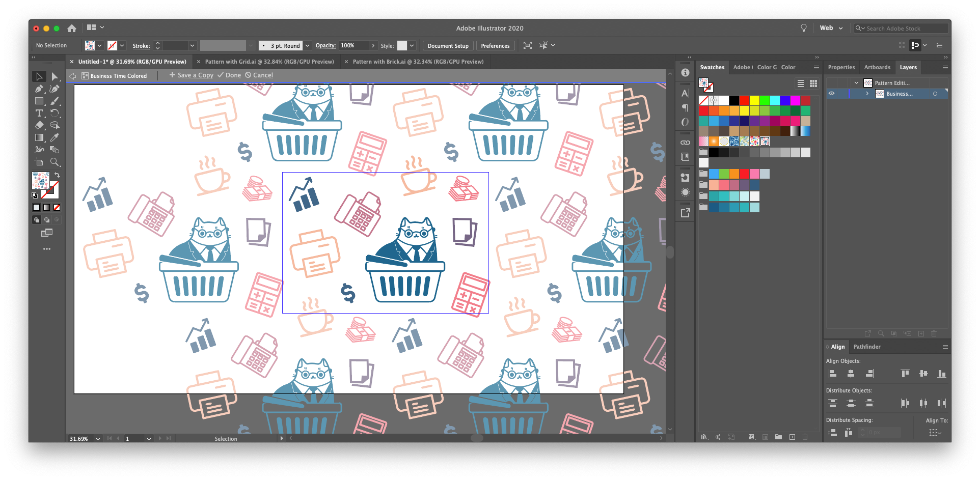Switch to the Artboards tab
The height and width of the screenshot is (480, 980).
point(877,67)
